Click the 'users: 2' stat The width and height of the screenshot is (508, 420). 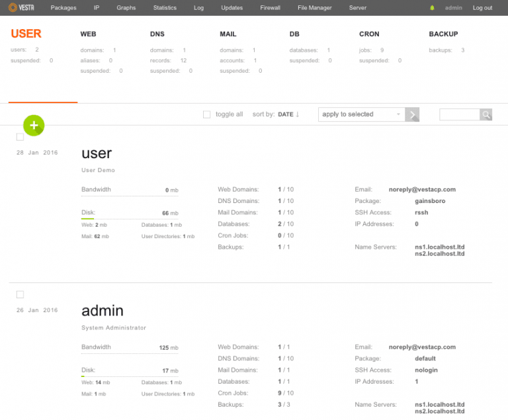coord(24,50)
